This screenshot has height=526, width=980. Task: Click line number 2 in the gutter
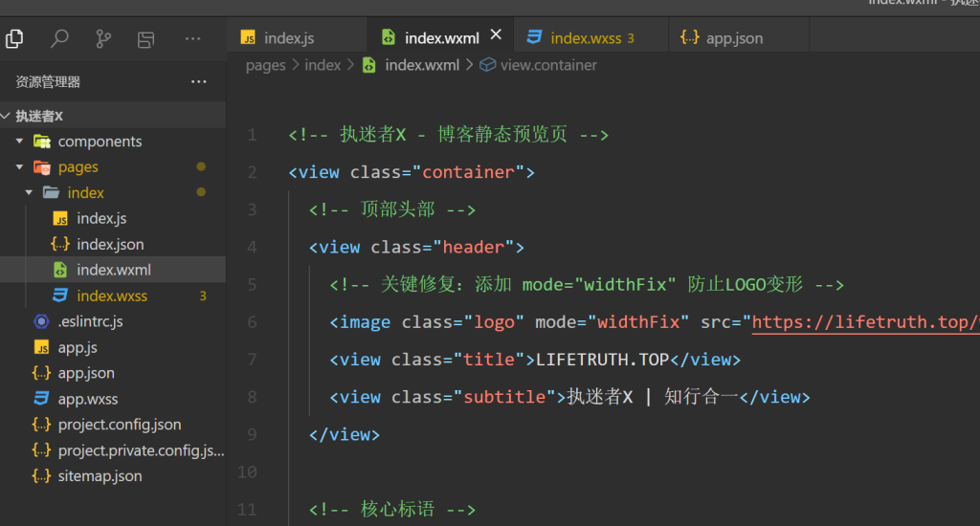click(x=252, y=172)
